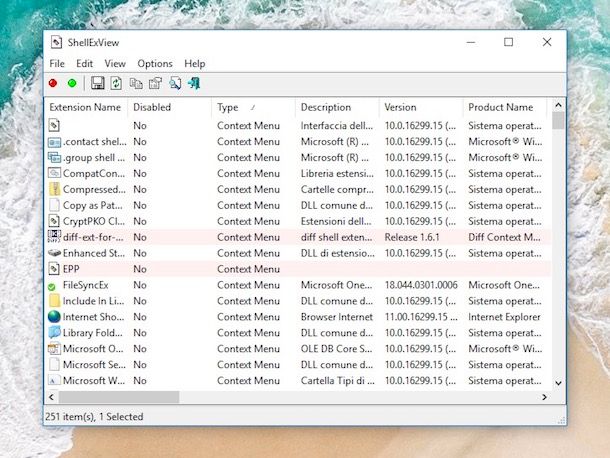Open the Edit menu
610x458 pixels.
[84, 63]
